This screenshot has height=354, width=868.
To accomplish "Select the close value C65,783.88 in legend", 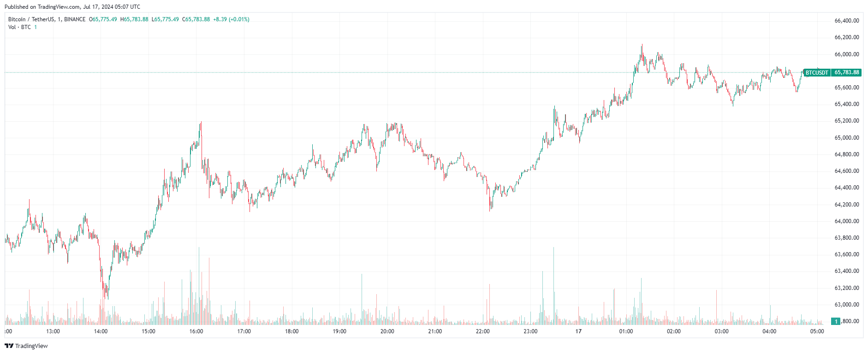I will coord(196,19).
